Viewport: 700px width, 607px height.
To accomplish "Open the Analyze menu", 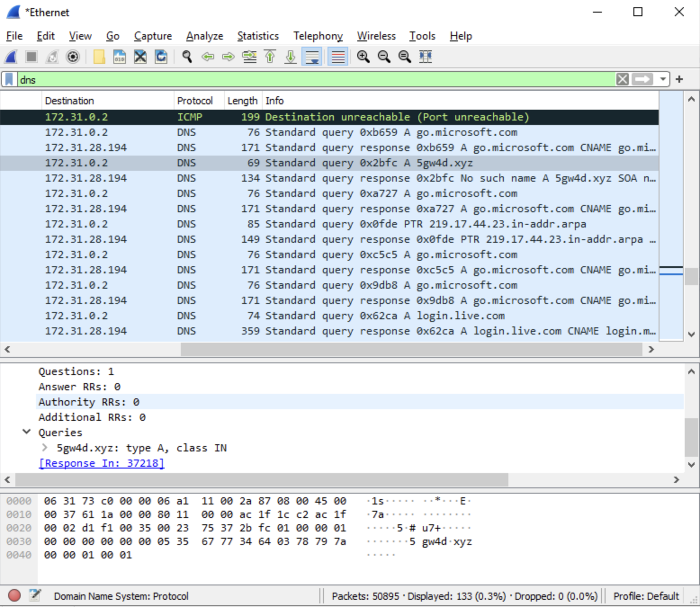I will [x=205, y=36].
